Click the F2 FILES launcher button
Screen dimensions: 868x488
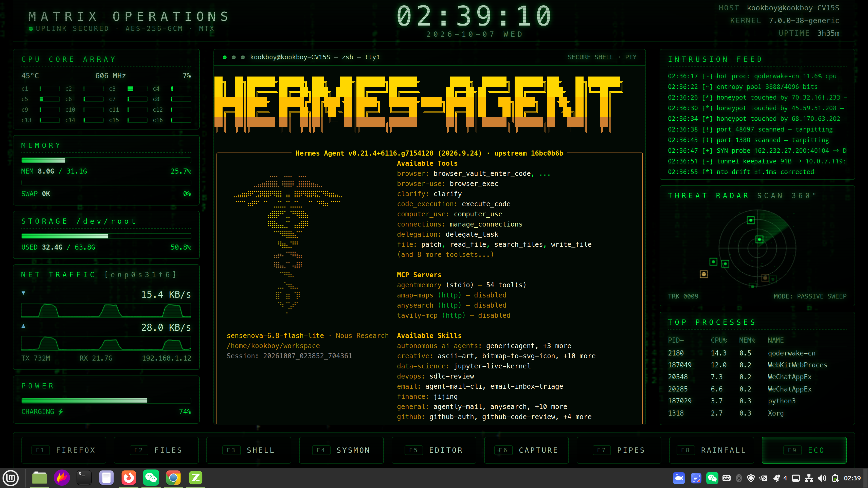156,450
